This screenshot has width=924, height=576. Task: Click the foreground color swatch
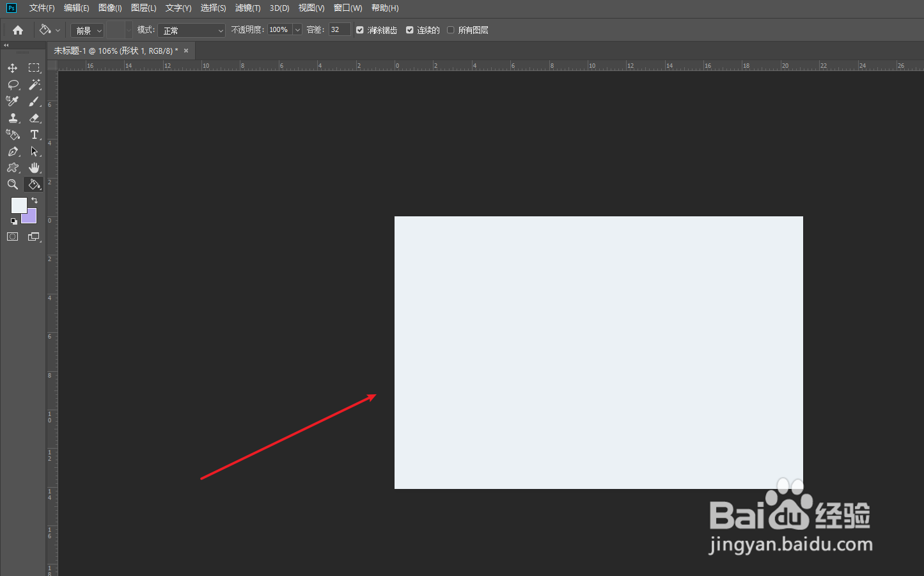[x=19, y=205]
